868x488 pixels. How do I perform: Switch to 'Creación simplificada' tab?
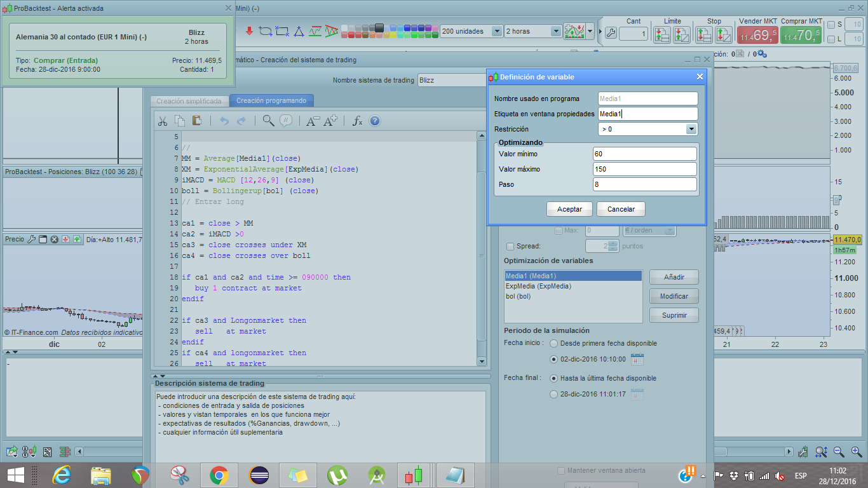coord(189,101)
